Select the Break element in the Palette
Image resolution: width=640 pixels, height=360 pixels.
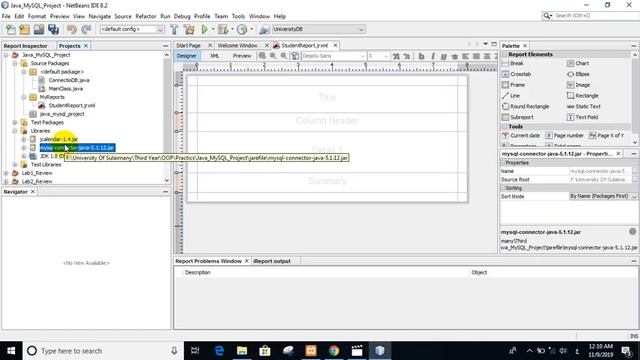[x=513, y=63]
